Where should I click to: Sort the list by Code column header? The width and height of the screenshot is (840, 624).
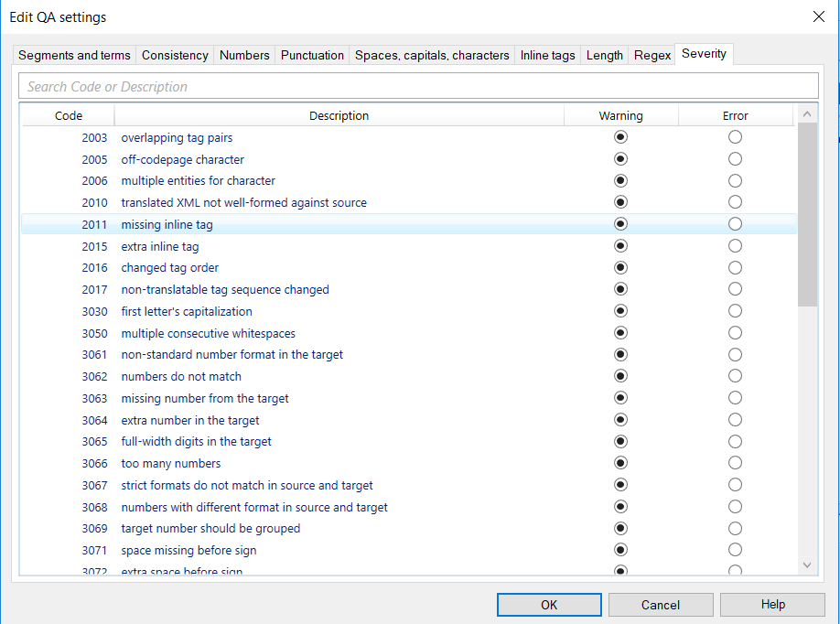click(69, 115)
